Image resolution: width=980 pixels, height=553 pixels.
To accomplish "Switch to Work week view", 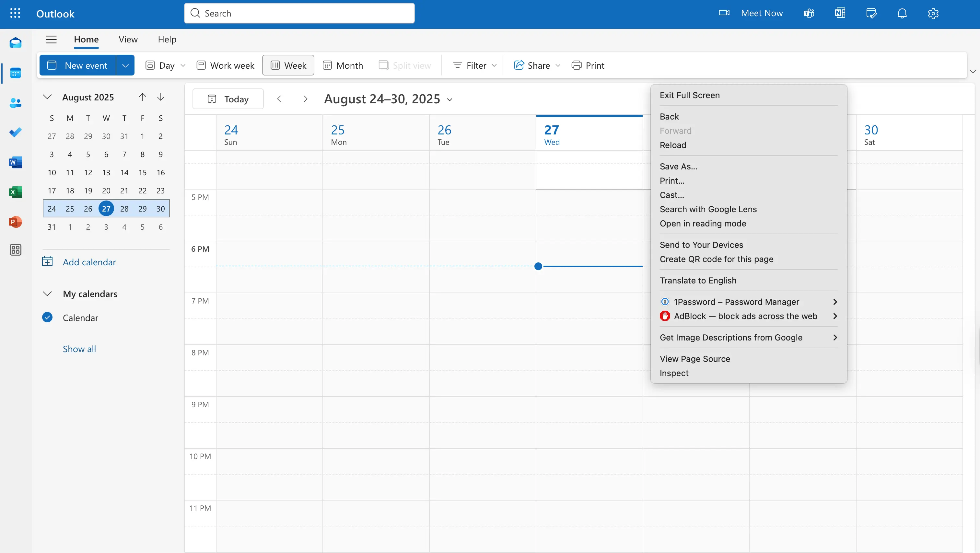I will (x=226, y=65).
